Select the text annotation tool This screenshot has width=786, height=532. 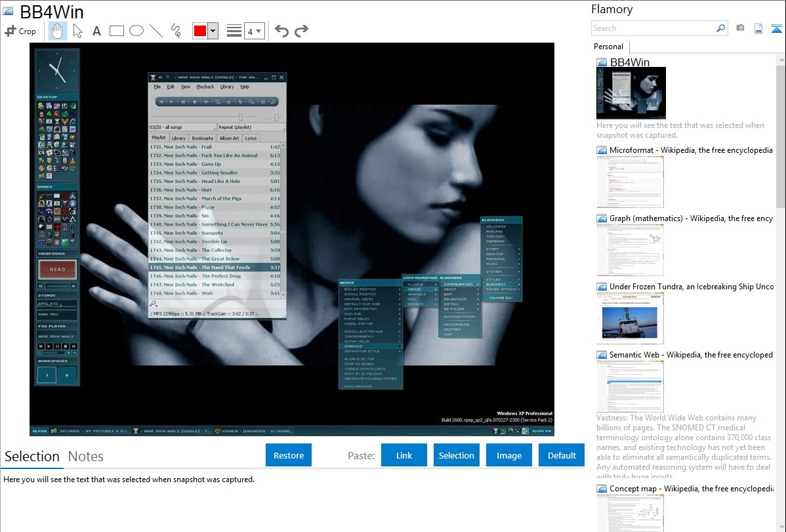coord(96,31)
